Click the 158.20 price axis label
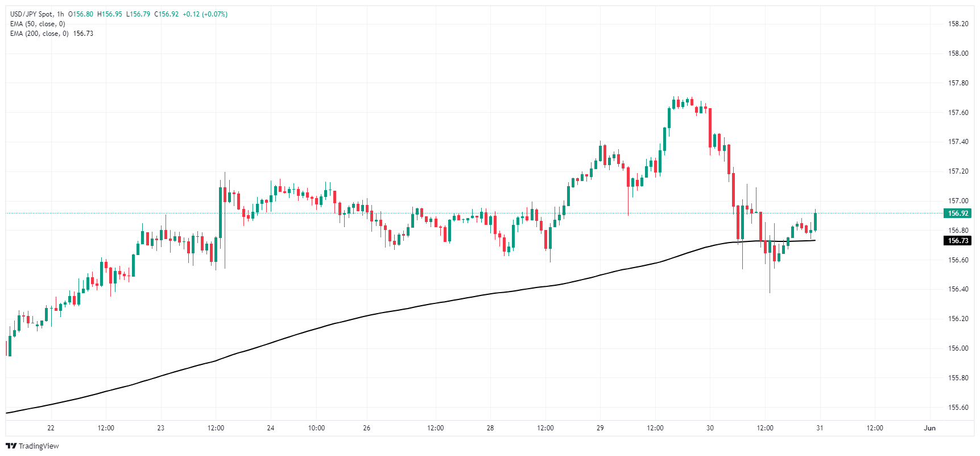 (x=958, y=24)
